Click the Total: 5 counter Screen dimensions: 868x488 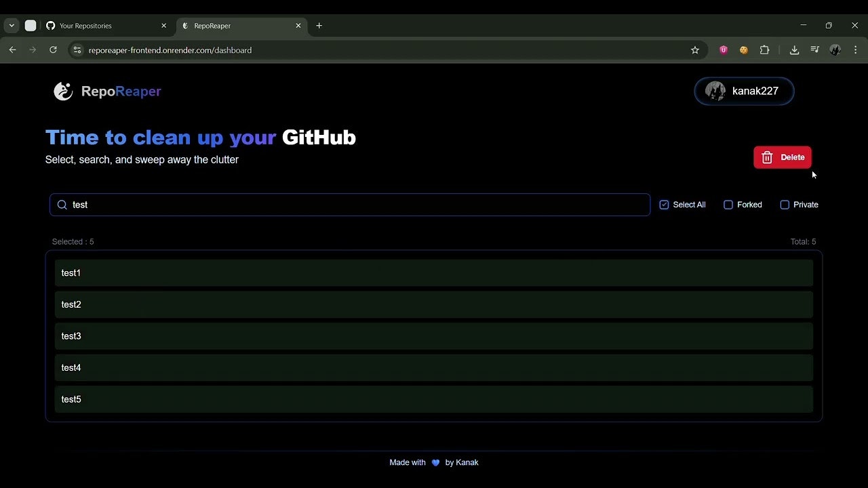pos(803,242)
